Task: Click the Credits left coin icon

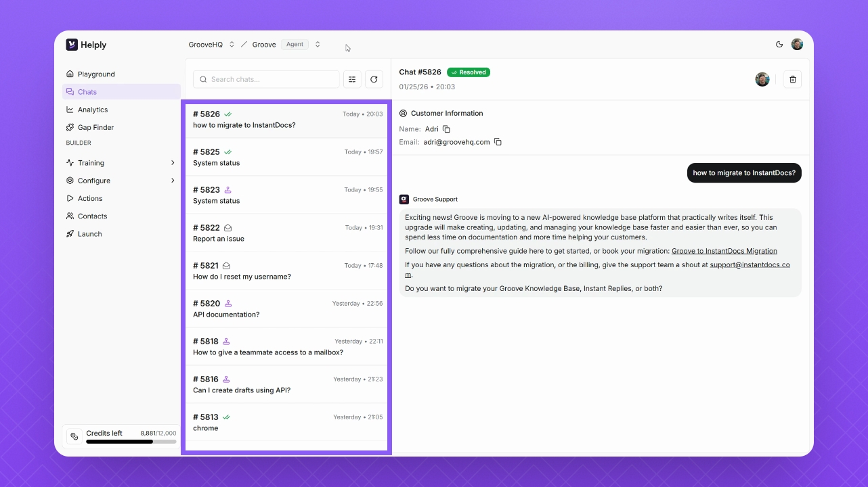Action: coord(74,436)
